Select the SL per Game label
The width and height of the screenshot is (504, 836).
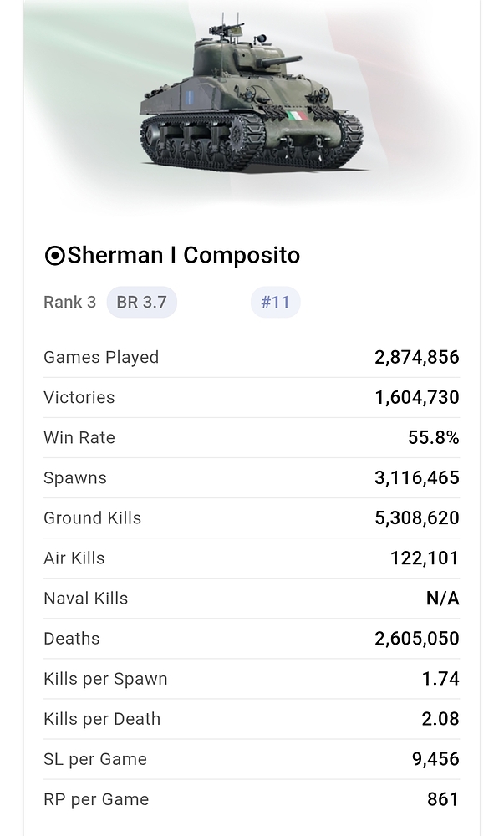click(x=94, y=759)
